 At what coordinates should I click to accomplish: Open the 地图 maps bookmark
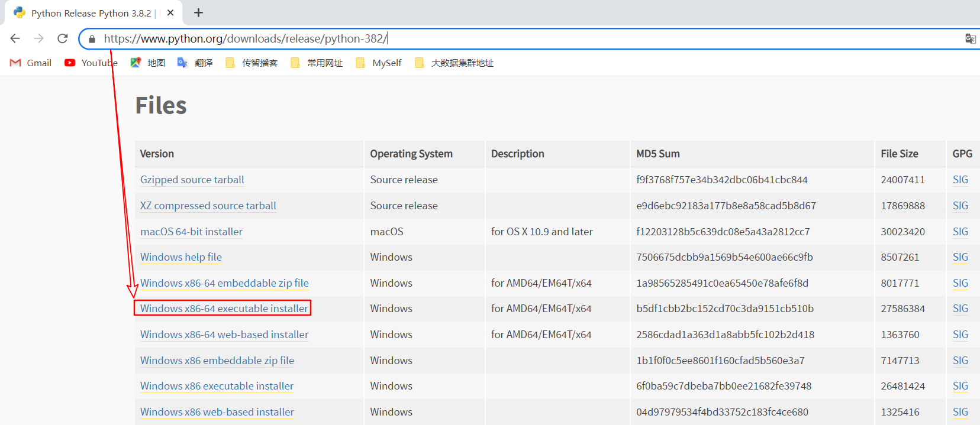tap(148, 63)
